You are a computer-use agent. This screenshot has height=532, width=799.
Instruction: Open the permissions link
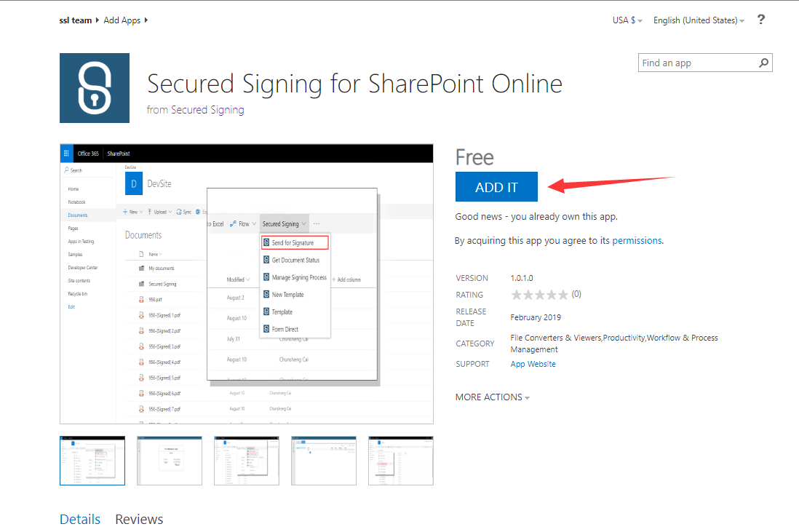tap(637, 240)
